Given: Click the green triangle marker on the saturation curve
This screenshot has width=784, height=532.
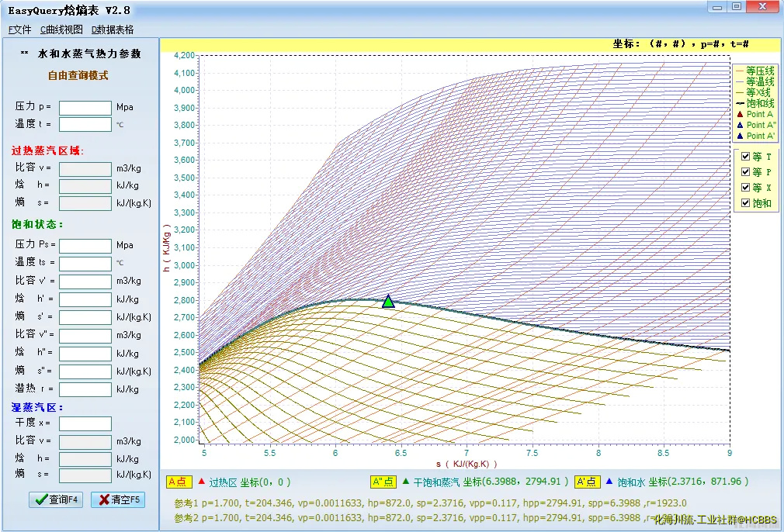Looking at the screenshot, I should point(388,302).
